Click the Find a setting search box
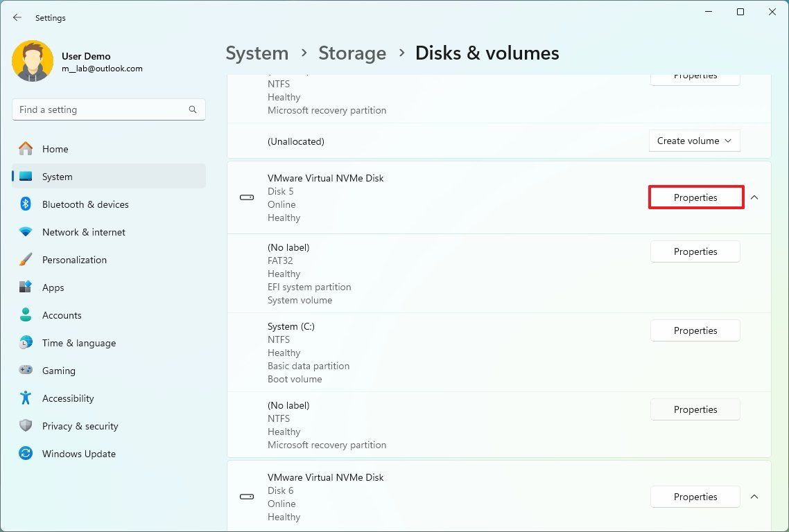 [x=101, y=109]
